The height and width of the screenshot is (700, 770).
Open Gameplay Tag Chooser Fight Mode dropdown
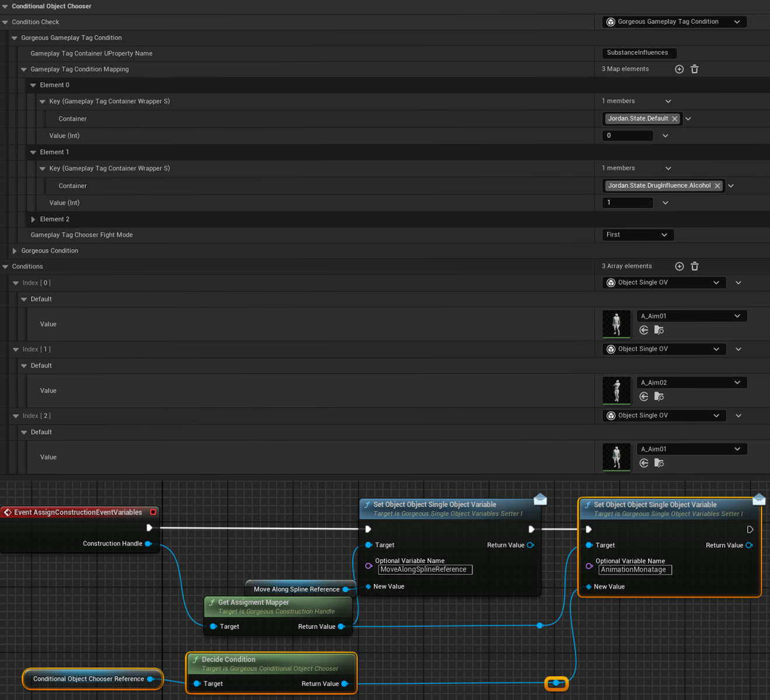point(637,235)
